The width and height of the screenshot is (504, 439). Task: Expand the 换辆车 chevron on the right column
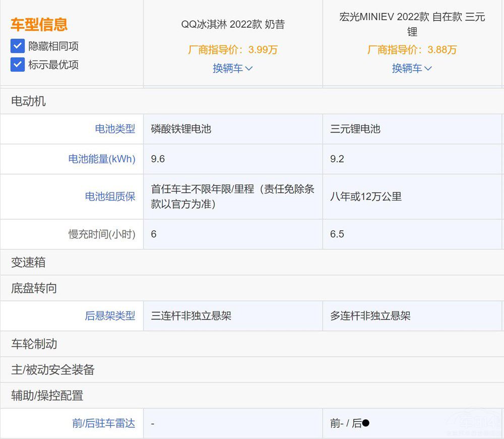pyautogui.click(x=427, y=69)
